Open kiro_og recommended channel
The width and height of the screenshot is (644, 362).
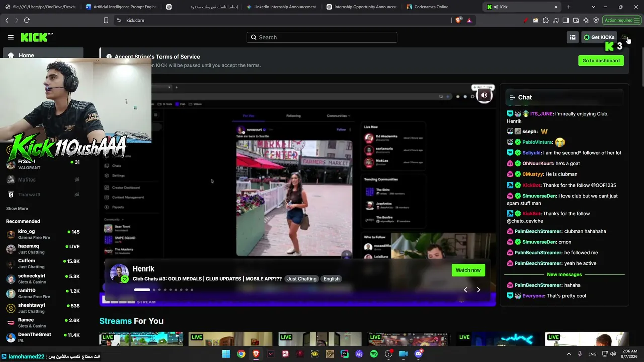(43, 234)
